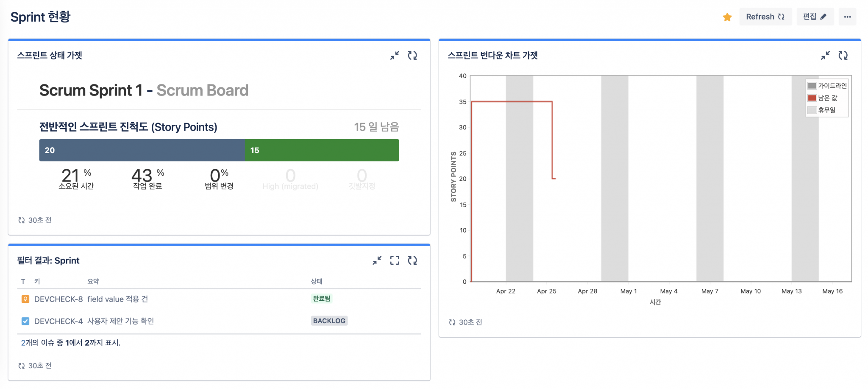Click the task issue type icon for DEVCHECK-4
This screenshot has width=868, height=389.
[x=25, y=321]
